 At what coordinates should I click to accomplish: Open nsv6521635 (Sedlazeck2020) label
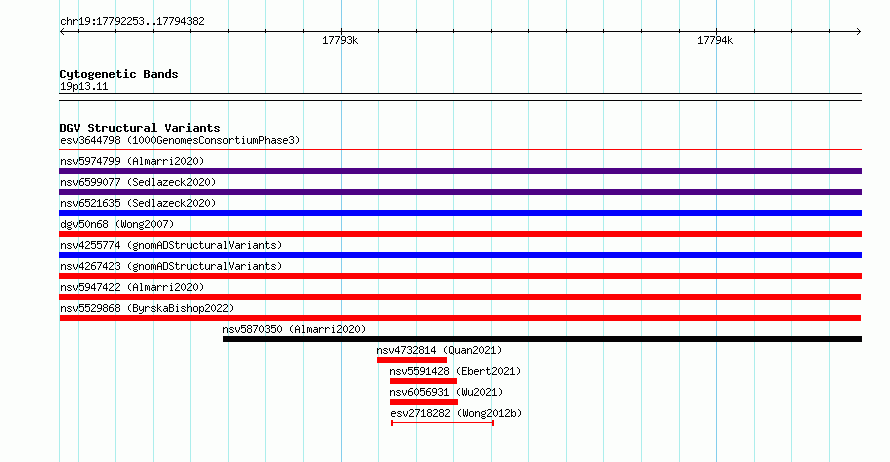138,203
